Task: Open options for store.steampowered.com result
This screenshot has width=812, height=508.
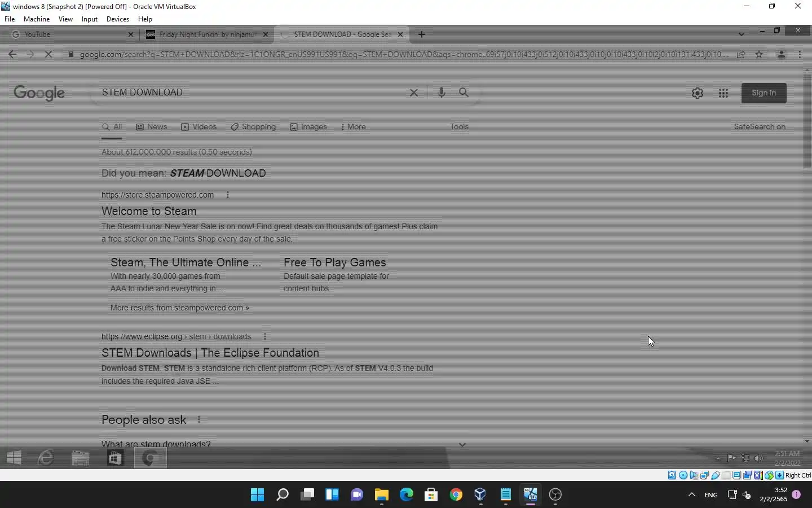Action: [x=227, y=195]
